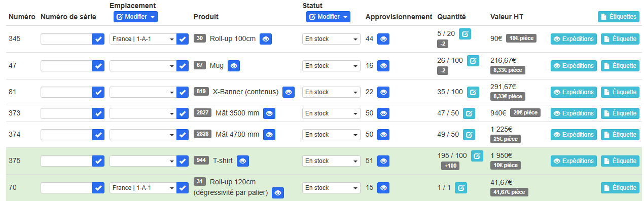Confirm serial number checkmark for row 375
644x201 pixels.
click(99, 161)
